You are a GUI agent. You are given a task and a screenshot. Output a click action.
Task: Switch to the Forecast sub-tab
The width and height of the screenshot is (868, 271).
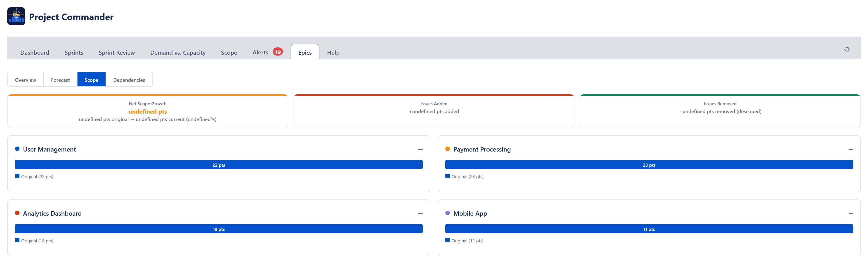[60, 80]
